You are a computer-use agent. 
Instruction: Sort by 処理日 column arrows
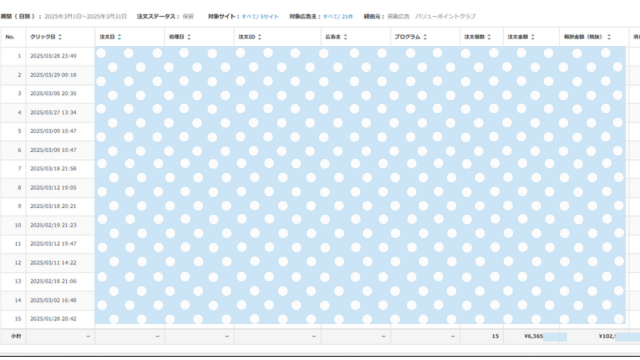[x=189, y=37]
